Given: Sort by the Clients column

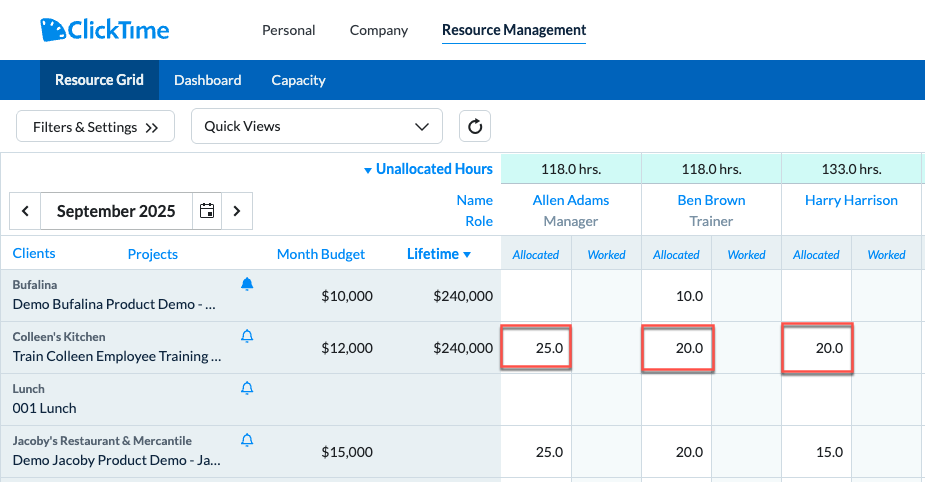Looking at the screenshot, I should 34,254.
